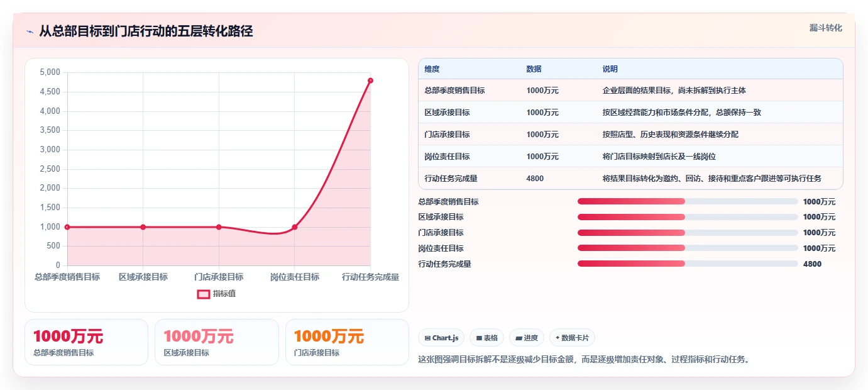Click description 按区域经营能力和市场条件分配
This screenshot has width=868, height=390.
(681, 113)
